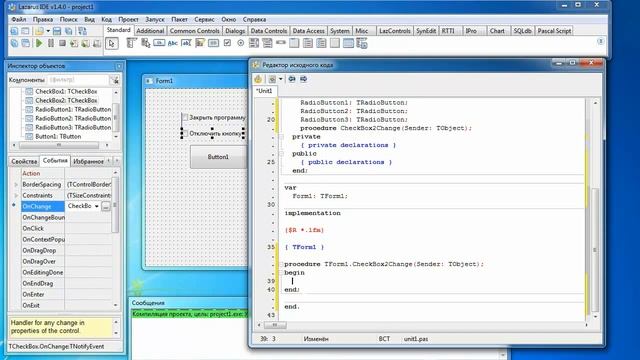Image resolution: width=640 pixels, height=360 pixels.
Task: Click the Step Over debug icon
Action: (x=85, y=43)
